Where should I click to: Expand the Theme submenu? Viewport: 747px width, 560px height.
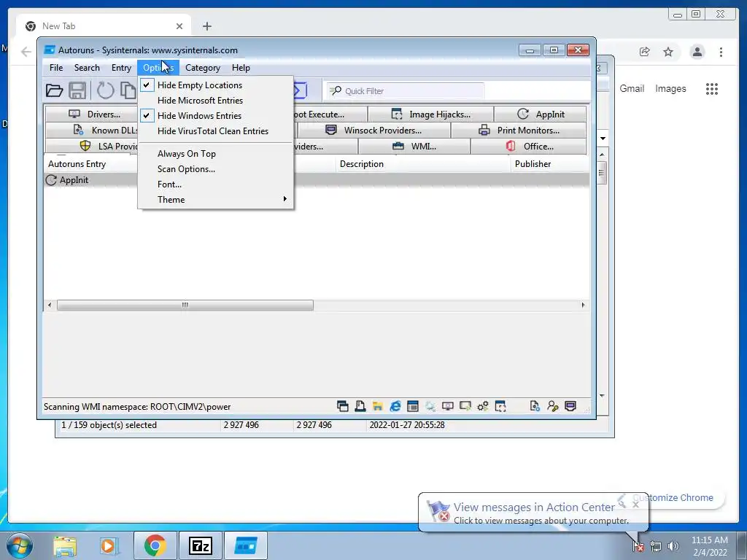215,200
